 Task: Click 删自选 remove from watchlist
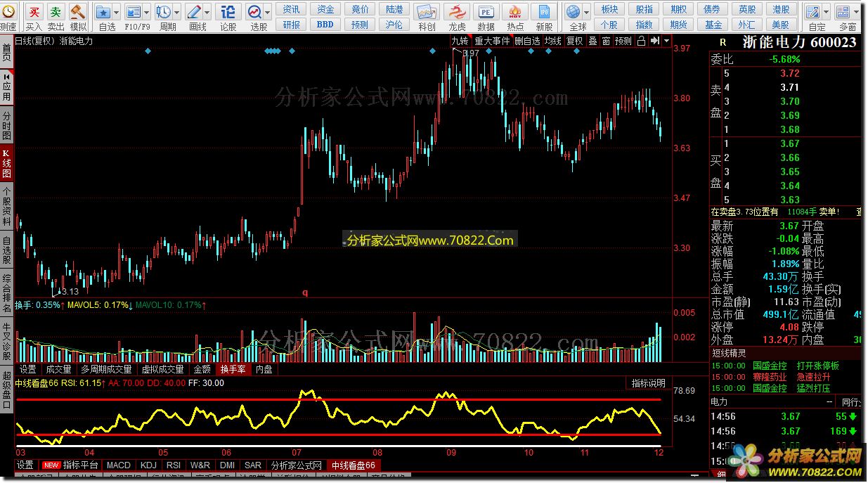(x=527, y=41)
